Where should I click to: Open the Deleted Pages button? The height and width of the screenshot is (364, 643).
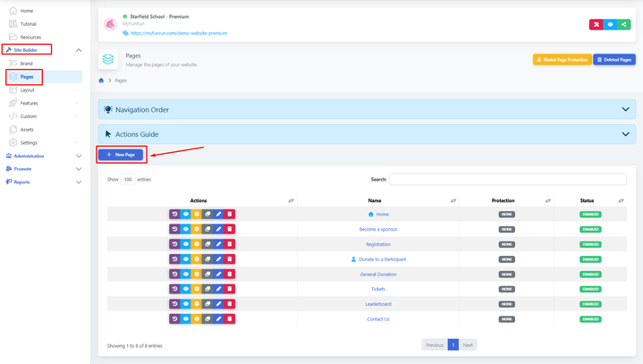pos(614,60)
